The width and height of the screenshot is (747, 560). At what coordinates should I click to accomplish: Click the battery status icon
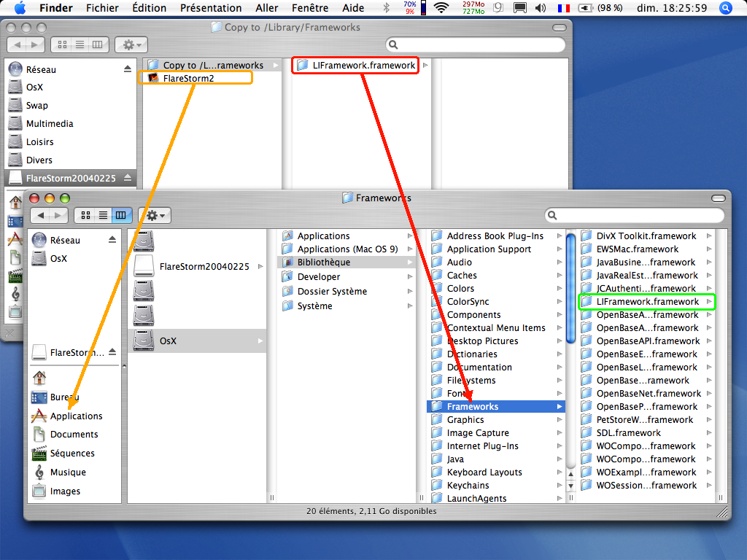coord(585,7)
